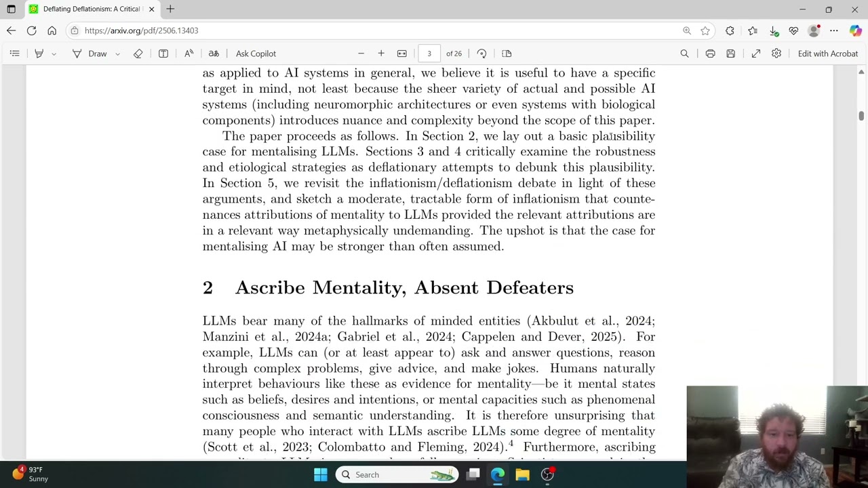
Task: Open browser zoom control in address bar
Action: tap(687, 30)
